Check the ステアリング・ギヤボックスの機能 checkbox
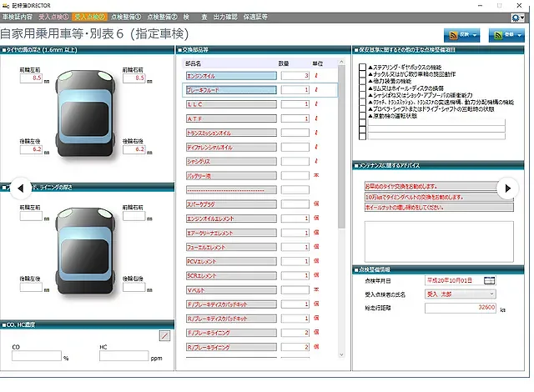This screenshot has width=534, height=392. pyautogui.click(x=361, y=68)
